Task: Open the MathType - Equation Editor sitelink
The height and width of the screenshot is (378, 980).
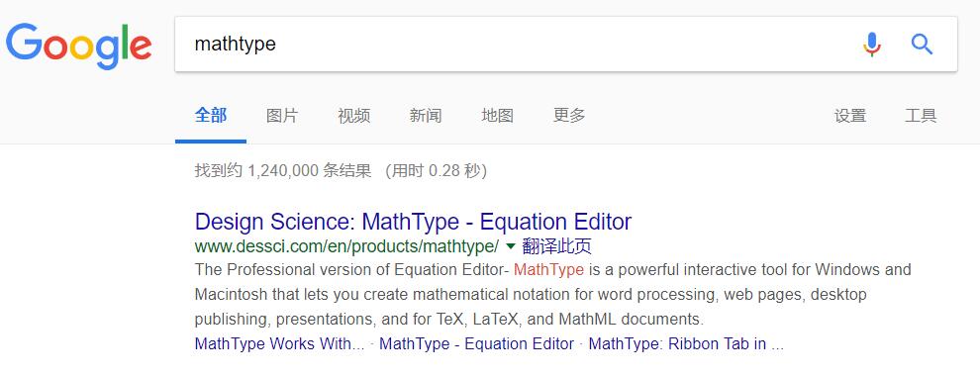Action: click(476, 344)
